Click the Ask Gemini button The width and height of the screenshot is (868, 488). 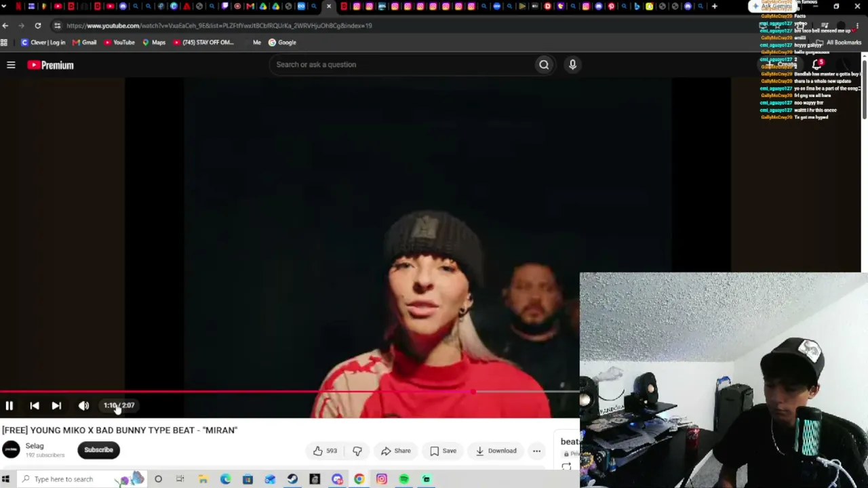pos(772,6)
